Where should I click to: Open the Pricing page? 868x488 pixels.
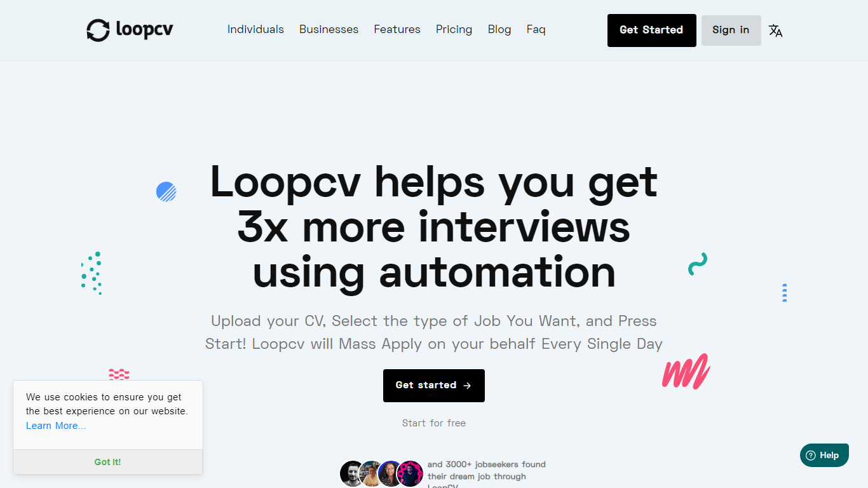tap(454, 29)
